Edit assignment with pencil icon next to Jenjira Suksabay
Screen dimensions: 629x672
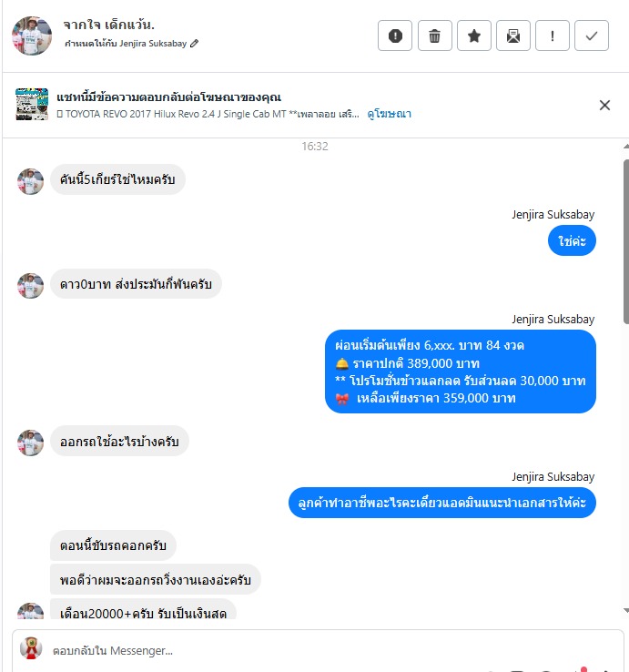(x=194, y=44)
